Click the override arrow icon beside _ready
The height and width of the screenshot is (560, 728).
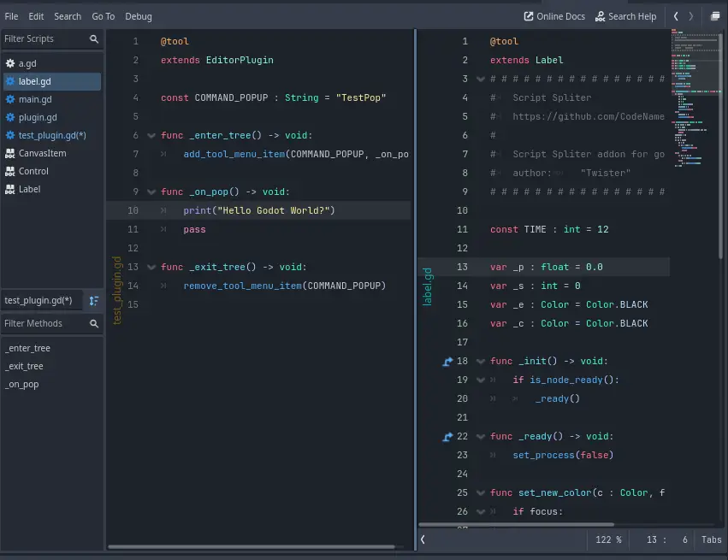[447, 437]
